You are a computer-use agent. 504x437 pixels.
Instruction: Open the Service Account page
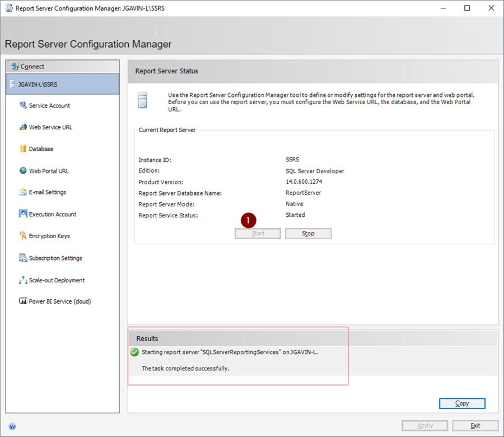click(49, 105)
